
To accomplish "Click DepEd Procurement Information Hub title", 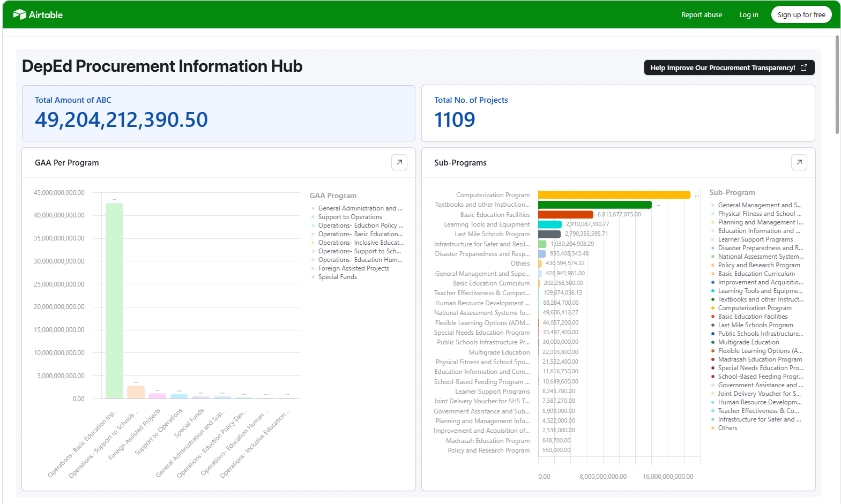I will coord(162,66).
